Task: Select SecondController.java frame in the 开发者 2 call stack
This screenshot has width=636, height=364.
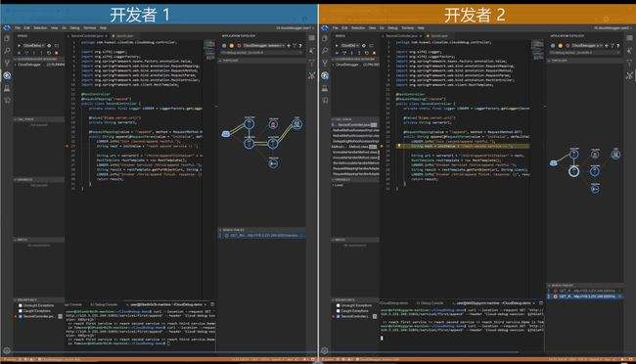Action: pyautogui.click(x=356, y=124)
